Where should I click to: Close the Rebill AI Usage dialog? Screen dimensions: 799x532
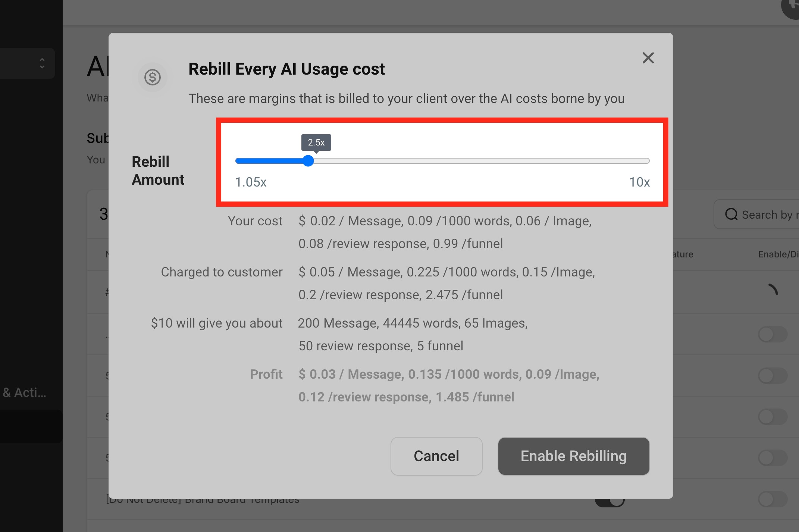648,58
